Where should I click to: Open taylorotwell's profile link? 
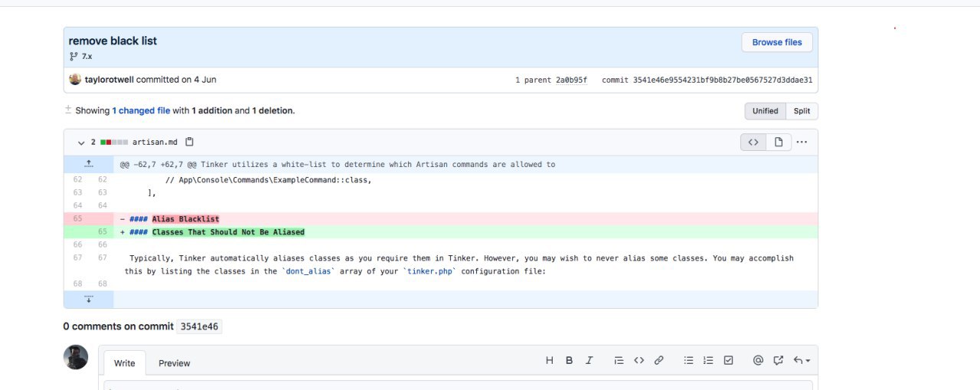(x=109, y=80)
